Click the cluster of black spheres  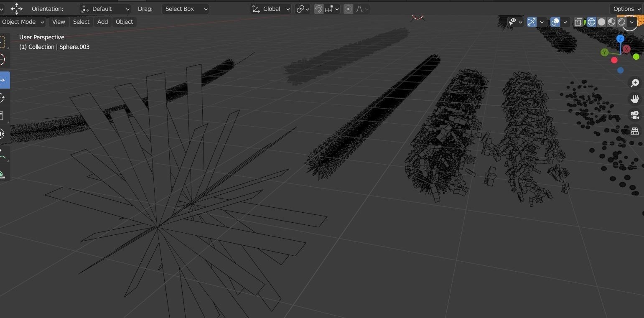602,138
